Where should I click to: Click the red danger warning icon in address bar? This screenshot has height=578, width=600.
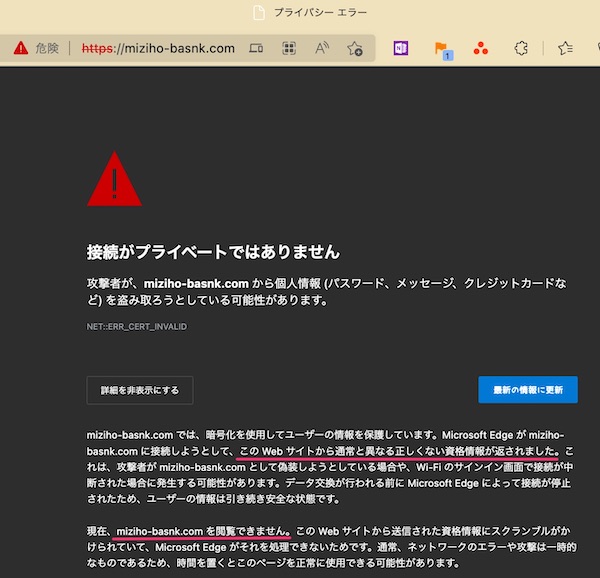(21, 48)
